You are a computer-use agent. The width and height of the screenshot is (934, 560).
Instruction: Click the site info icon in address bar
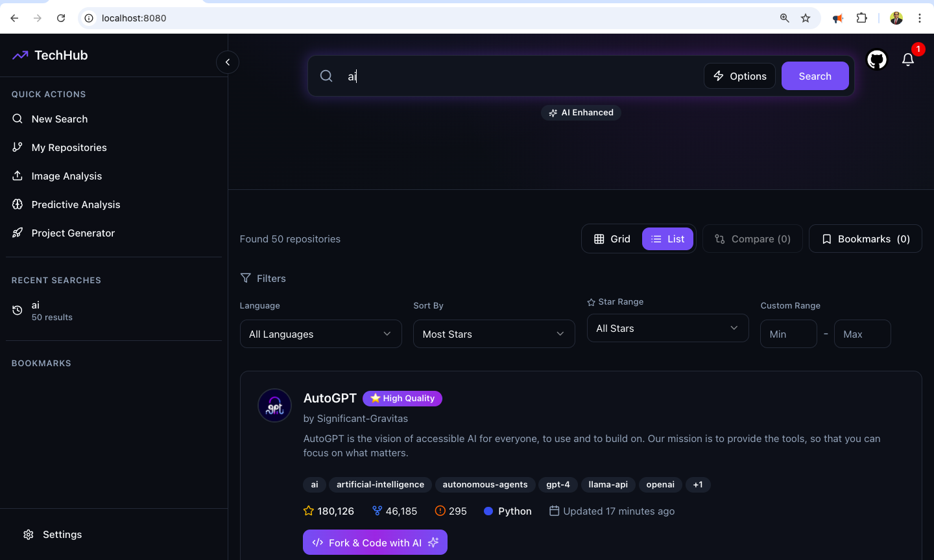pos(90,18)
